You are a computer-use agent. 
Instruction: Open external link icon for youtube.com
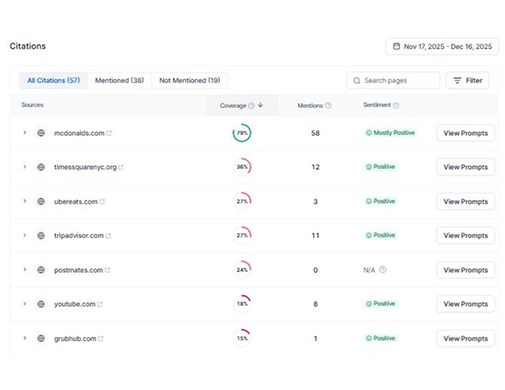coord(100,304)
